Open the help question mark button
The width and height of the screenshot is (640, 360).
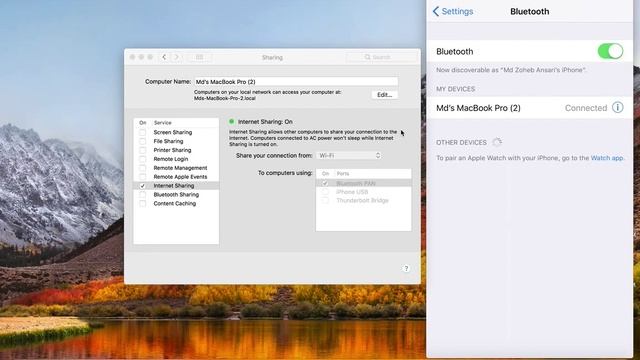(x=406, y=269)
